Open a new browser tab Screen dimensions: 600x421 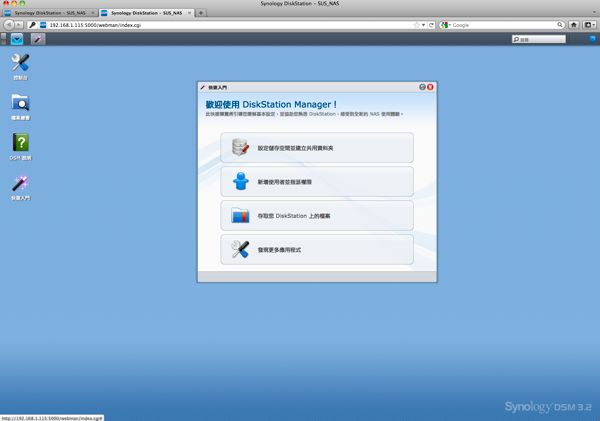point(201,13)
